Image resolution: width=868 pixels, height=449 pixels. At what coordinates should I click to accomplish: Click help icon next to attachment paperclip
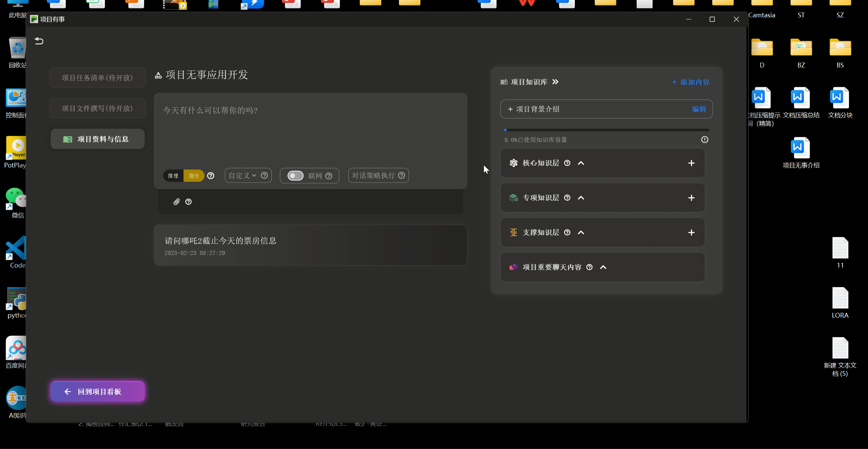188,202
